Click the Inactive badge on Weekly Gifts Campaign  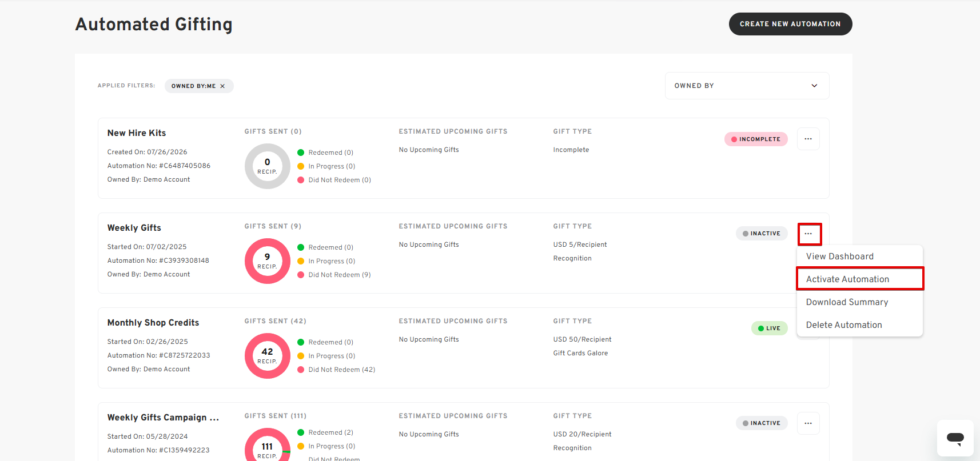(762, 423)
